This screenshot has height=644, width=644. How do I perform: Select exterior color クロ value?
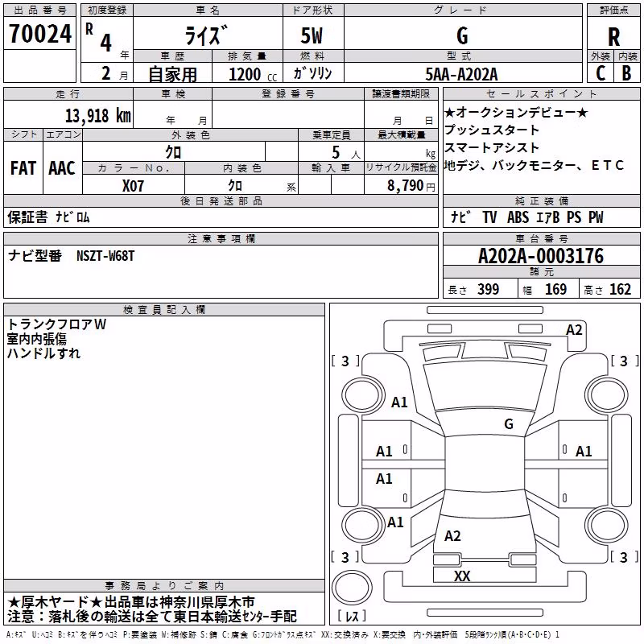(x=173, y=152)
